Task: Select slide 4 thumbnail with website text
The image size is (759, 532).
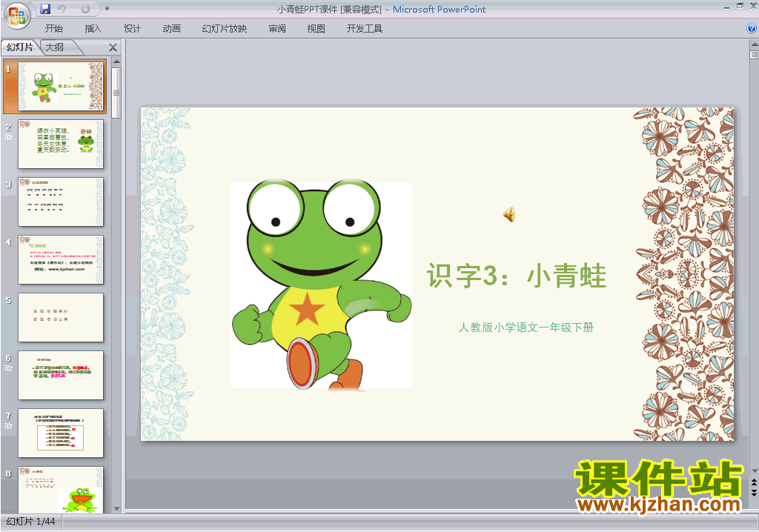Action: pos(61,260)
